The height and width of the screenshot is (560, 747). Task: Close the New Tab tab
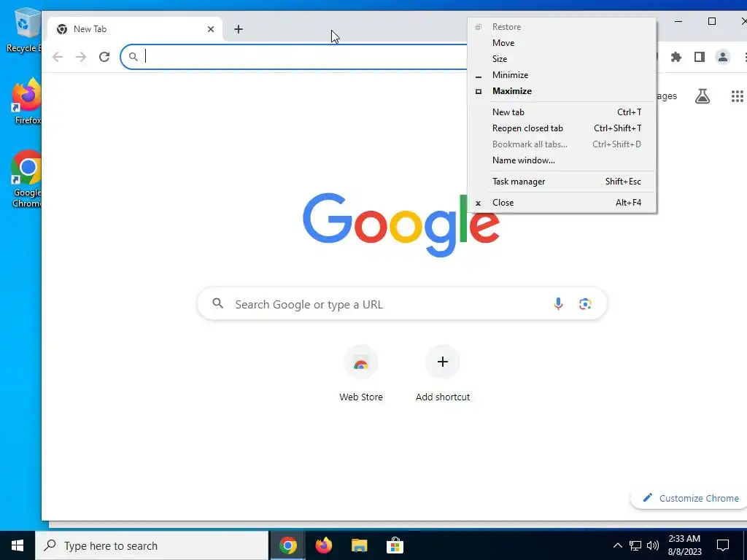pos(211,29)
